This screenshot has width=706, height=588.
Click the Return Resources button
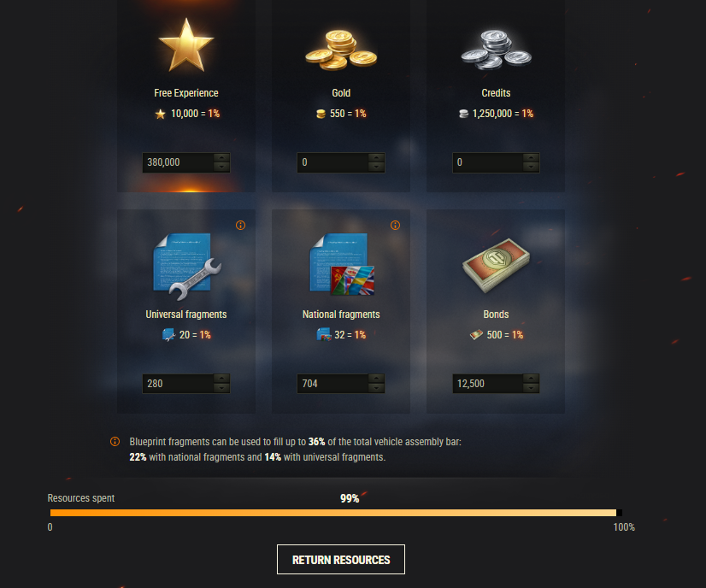tap(341, 560)
